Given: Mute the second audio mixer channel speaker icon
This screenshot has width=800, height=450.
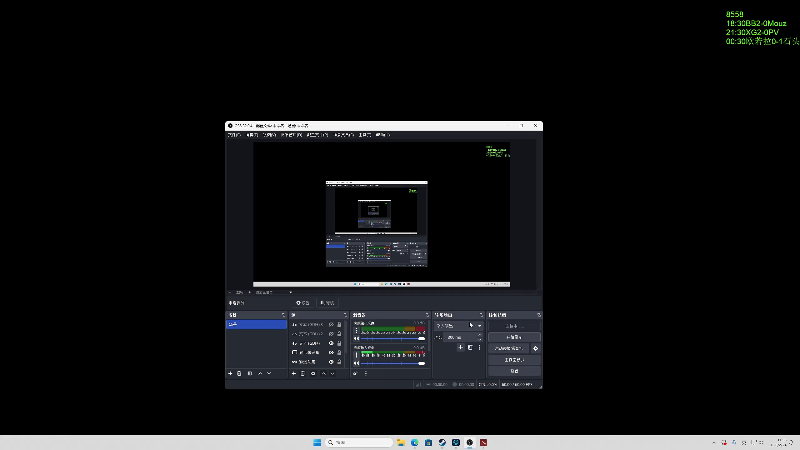Looking at the screenshot, I should [x=357, y=363].
